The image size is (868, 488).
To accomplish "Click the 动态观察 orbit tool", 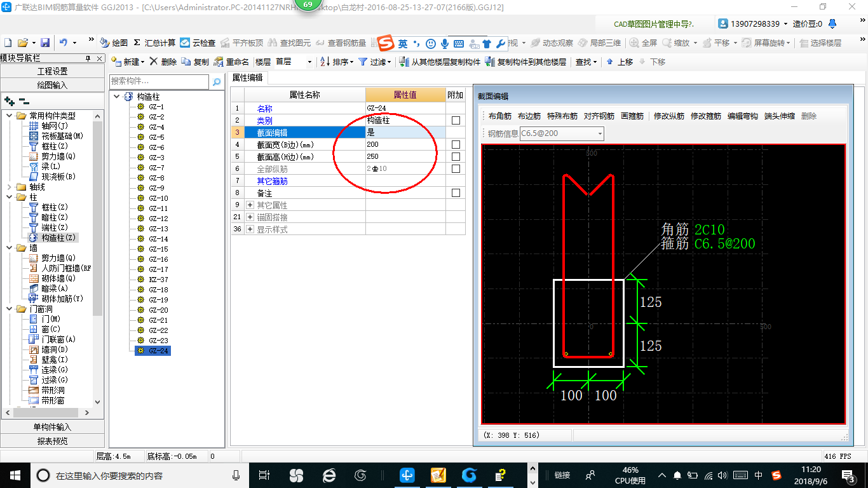I will pyautogui.click(x=552, y=43).
